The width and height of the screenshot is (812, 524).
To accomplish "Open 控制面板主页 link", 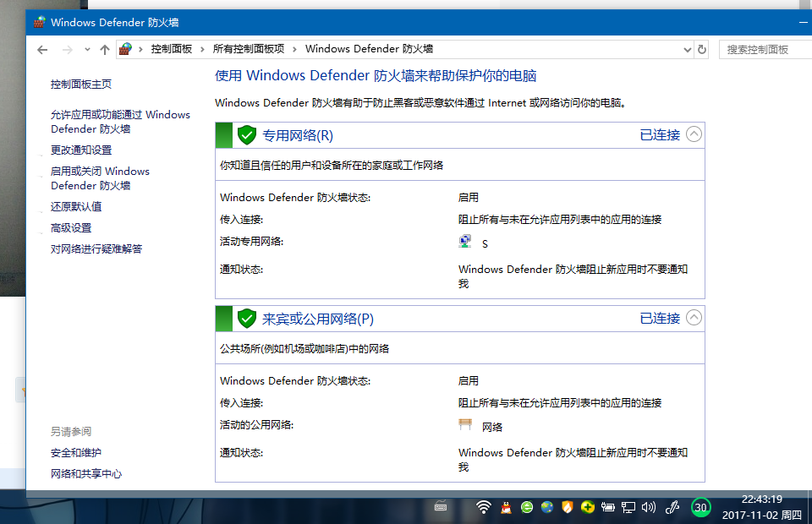I will click(x=81, y=85).
